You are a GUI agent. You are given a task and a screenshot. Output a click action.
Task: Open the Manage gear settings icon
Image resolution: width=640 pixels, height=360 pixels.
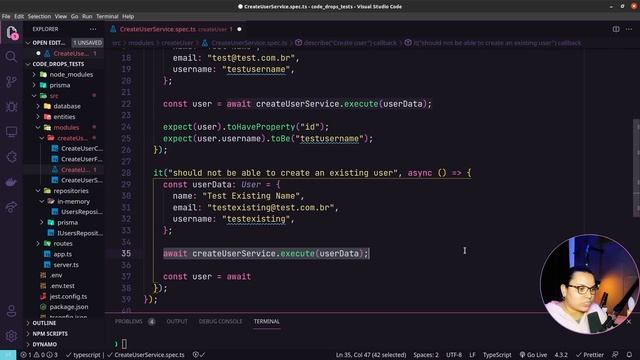(x=11, y=336)
